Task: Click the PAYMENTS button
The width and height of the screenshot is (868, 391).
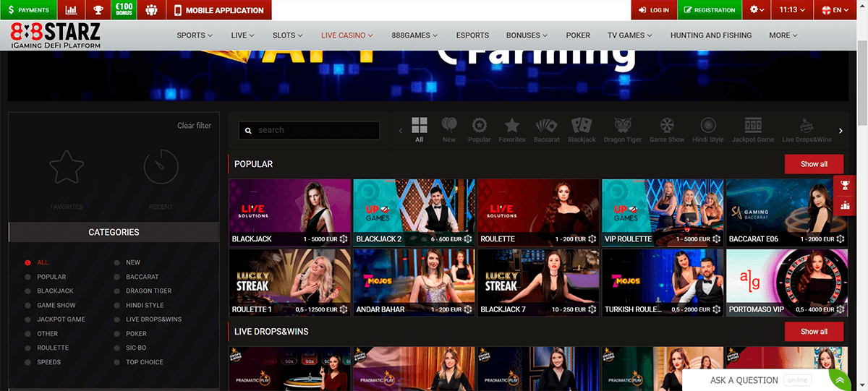Action: tap(28, 10)
